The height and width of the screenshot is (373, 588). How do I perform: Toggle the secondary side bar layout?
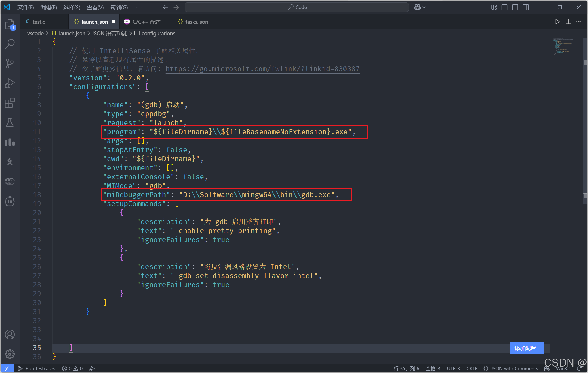(x=526, y=7)
